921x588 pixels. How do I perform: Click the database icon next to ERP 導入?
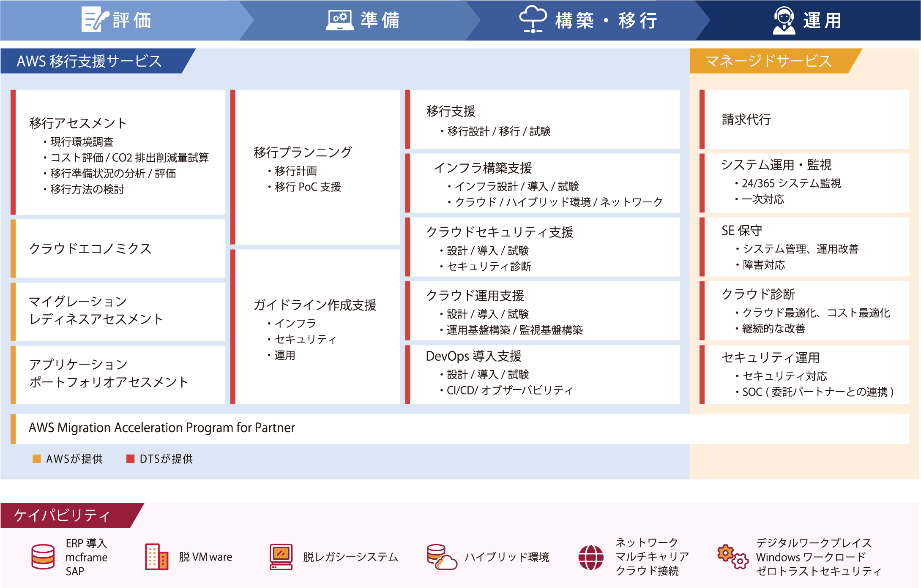(x=43, y=557)
